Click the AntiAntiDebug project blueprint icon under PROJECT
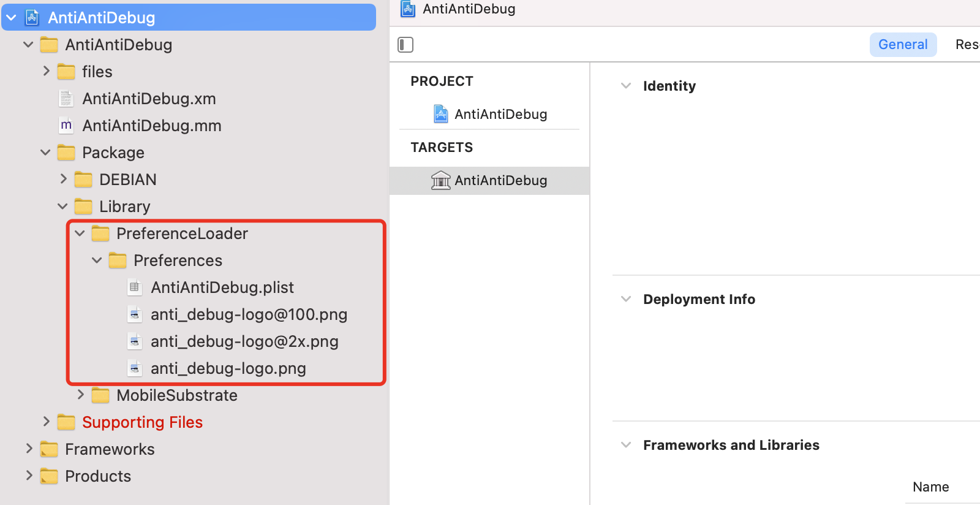This screenshot has height=505, width=980. 440,114
